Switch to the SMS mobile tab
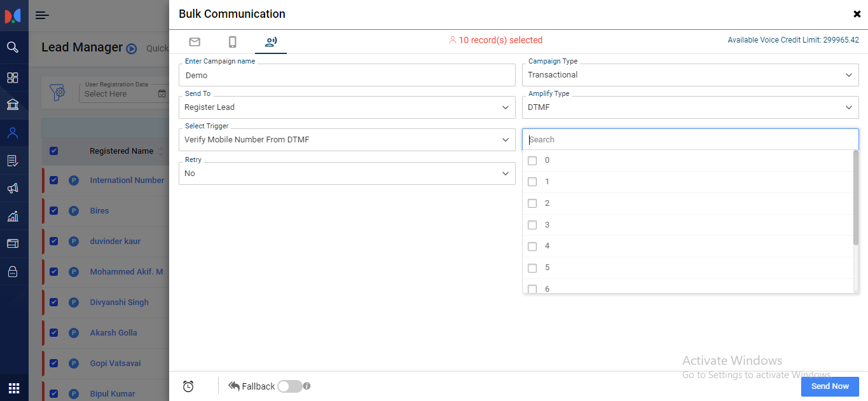Screen dimensions: 868x401 [x=233, y=42]
